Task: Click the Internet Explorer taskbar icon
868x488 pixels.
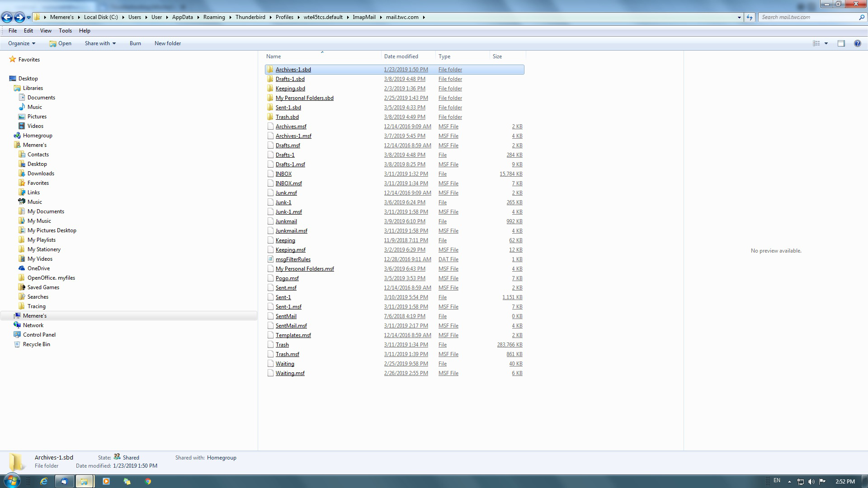Action: click(x=44, y=481)
